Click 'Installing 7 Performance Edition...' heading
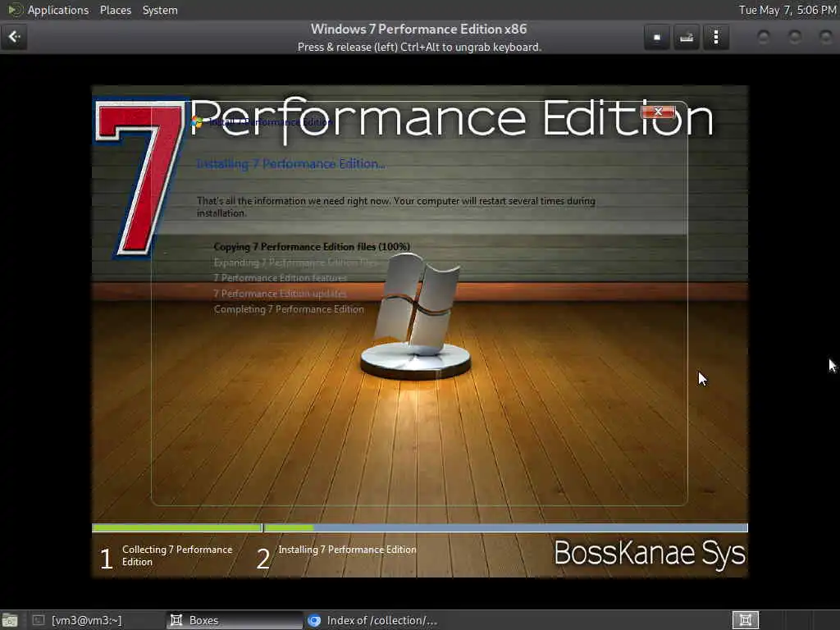840x630 pixels. [291, 164]
